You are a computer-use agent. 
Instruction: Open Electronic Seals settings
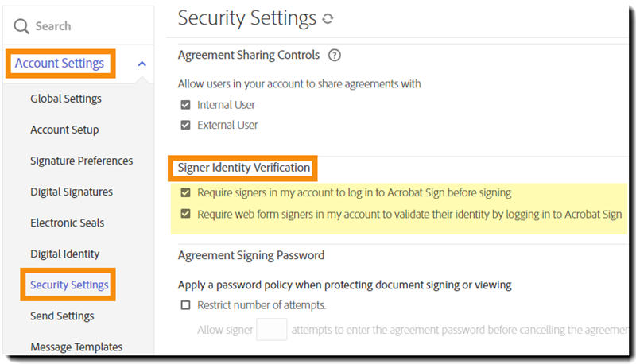click(68, 223)
